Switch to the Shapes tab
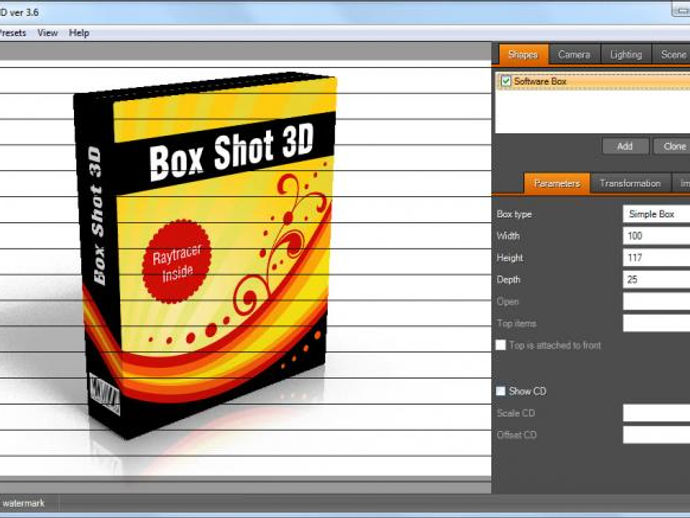 coord(523,55)
